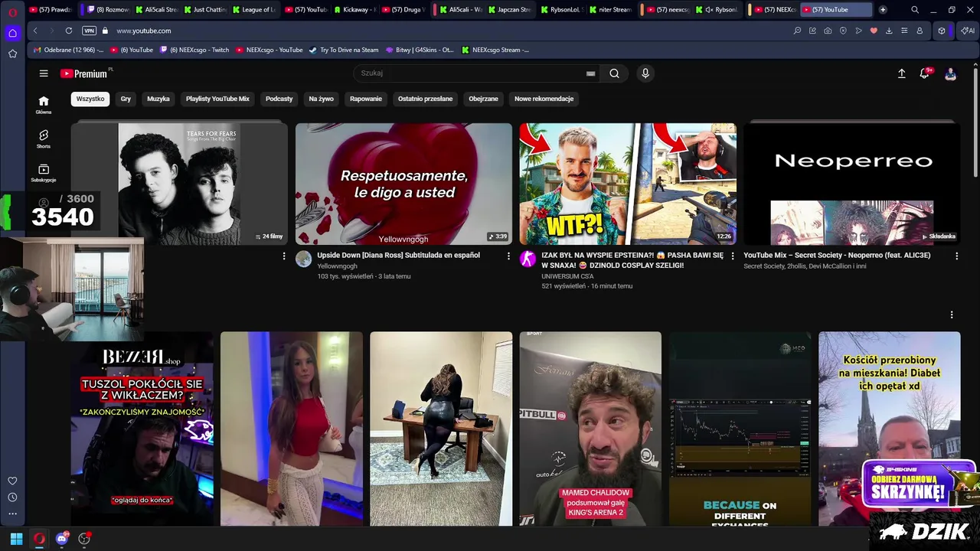The height and width of the screenshot is (551, 980).
Task: Open the YouTube account avatar menu
Action: click(x=950, y=73)
